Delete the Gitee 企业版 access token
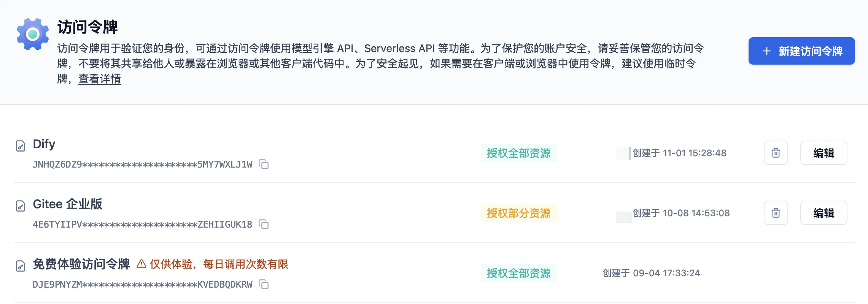 [776, 213]
